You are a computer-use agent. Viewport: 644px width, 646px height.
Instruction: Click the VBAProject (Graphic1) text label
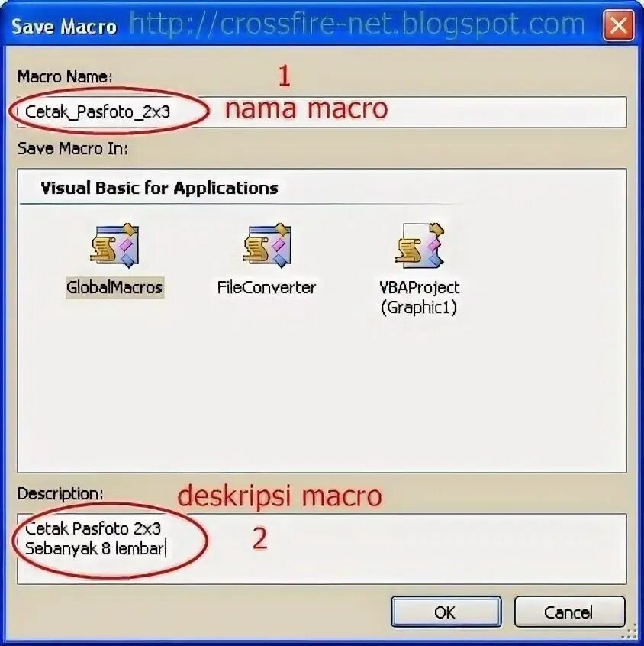tap(419, 298)
